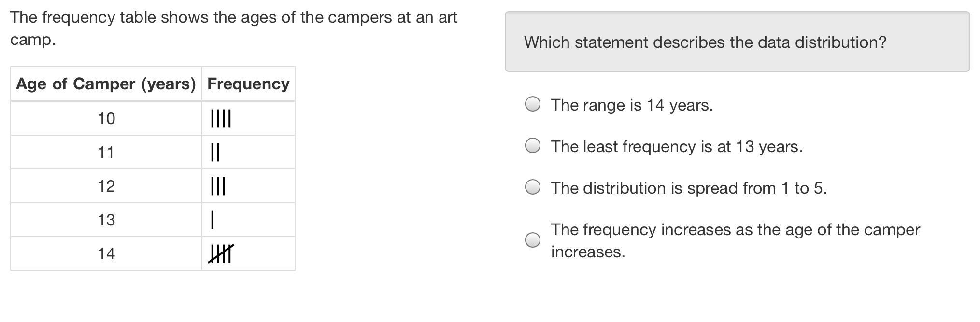Select radio button for "The range is 14 years"

point(532,104)
